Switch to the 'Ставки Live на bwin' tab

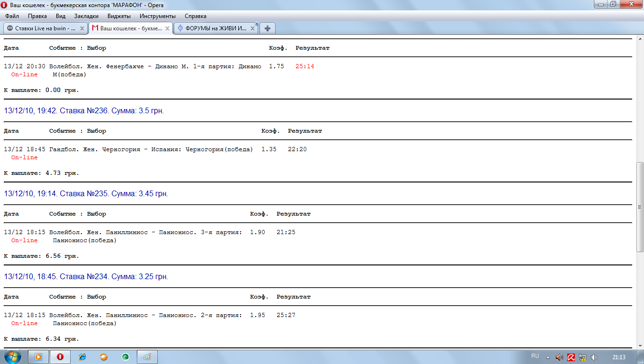(45, 28)
